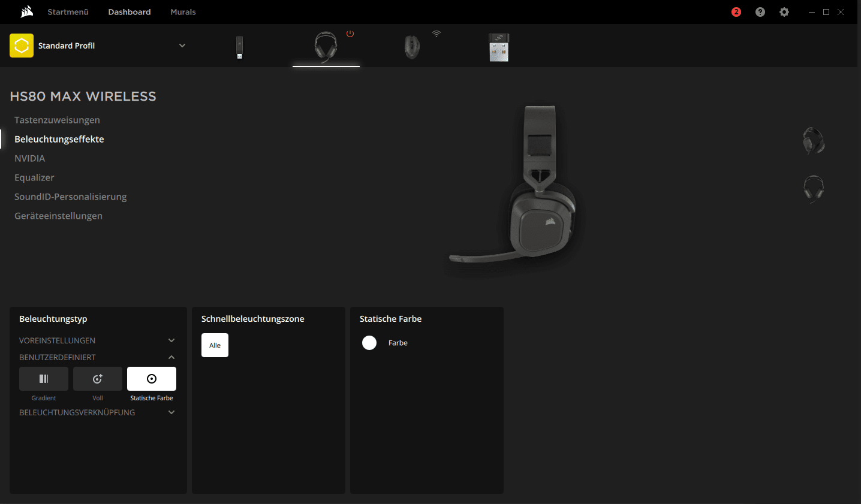
Task: Select the lower headset view thumbnail
Action: [x=814, y=189]
